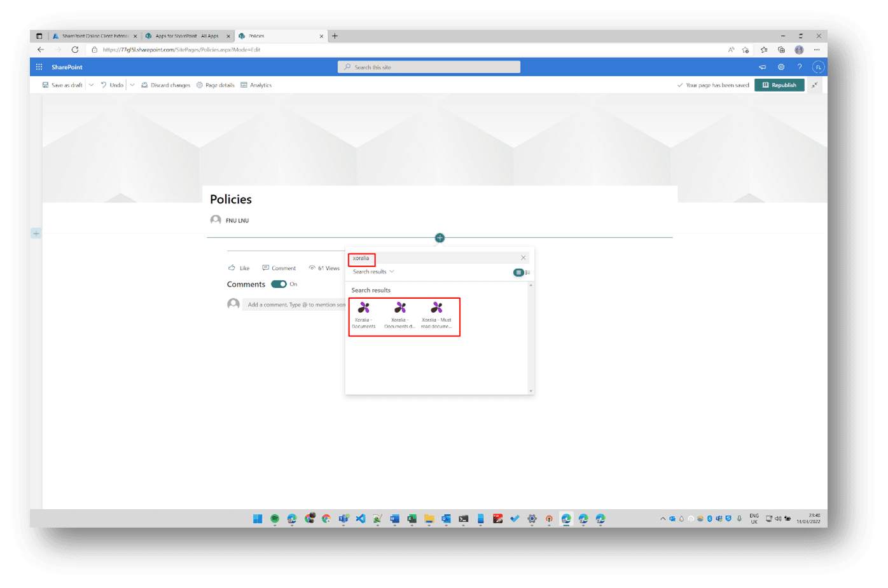Toggle the Comments switch off
The height and width of the screenshot is (588, 888).
[279, 284]
